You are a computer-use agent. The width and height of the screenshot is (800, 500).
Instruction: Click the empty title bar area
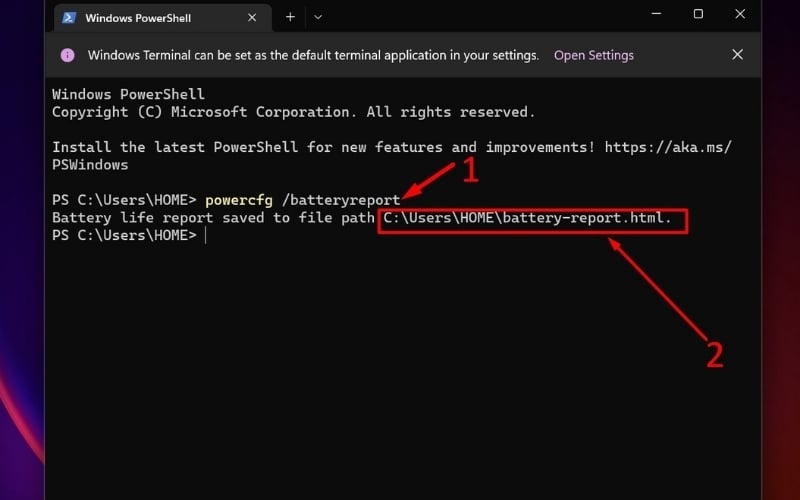(480, 17)
